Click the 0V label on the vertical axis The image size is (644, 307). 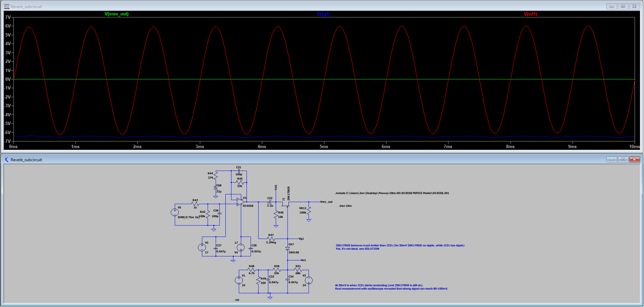(8, 79)
